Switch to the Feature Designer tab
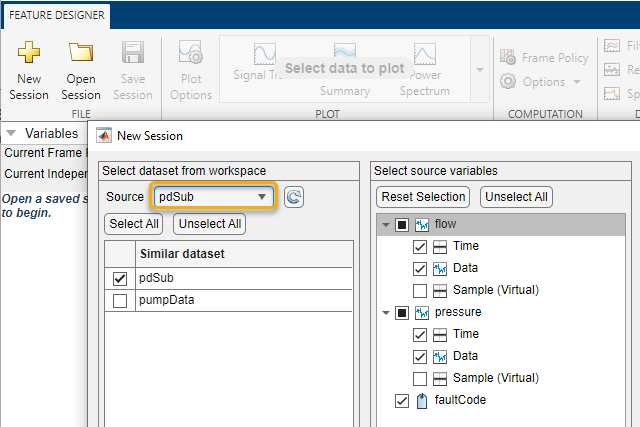This screenshot has height=427, width=640. [x=56, y=16]
